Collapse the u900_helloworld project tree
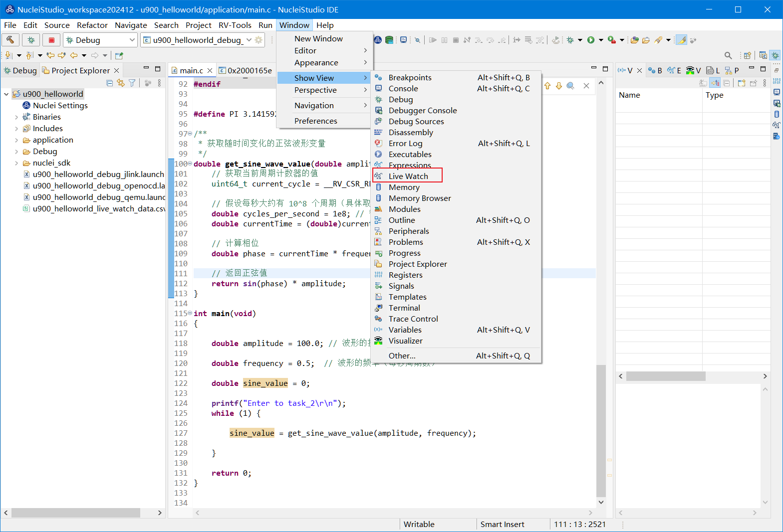Viewport: 783px width, 532px height. (6, 94)
